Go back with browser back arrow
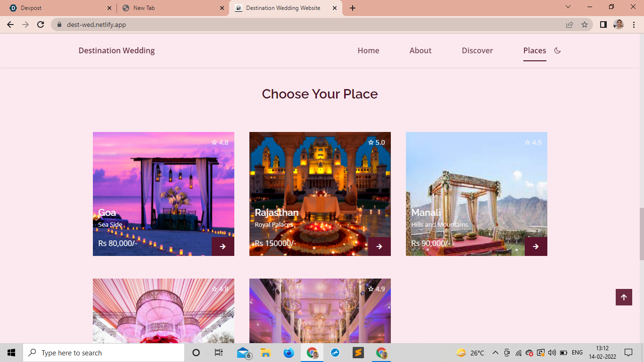The width and height of the screenshot is (644, 362). point(10,25)
